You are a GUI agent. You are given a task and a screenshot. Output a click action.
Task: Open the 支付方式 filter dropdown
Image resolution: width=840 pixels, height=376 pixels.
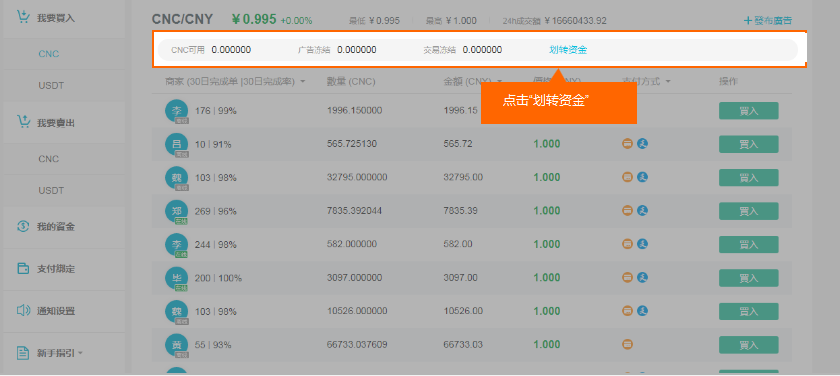pos(668,82)
